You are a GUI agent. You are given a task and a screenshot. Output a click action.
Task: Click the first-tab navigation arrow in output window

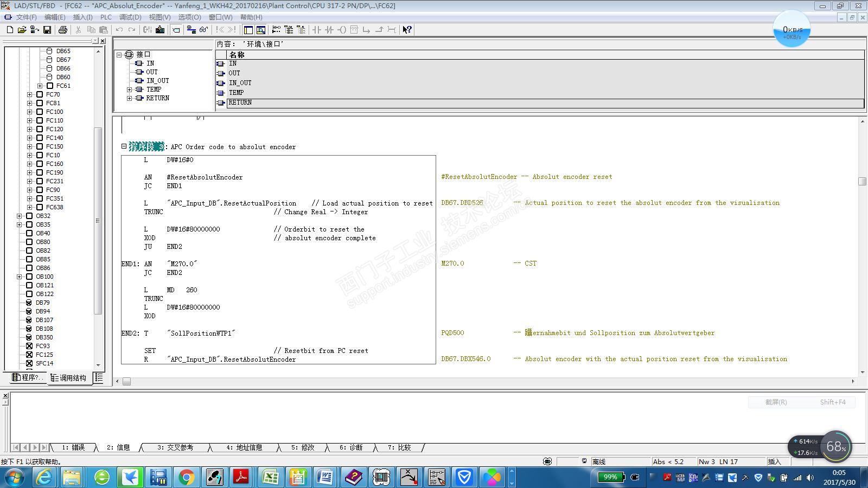coord(16,447)
